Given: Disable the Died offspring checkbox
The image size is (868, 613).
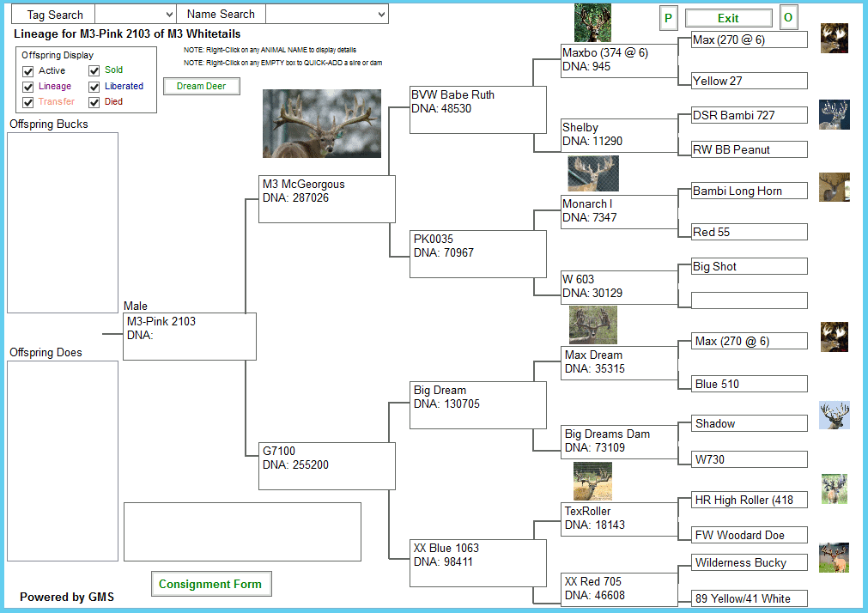Looking at the screenshot, I should (x=94, y=102).
